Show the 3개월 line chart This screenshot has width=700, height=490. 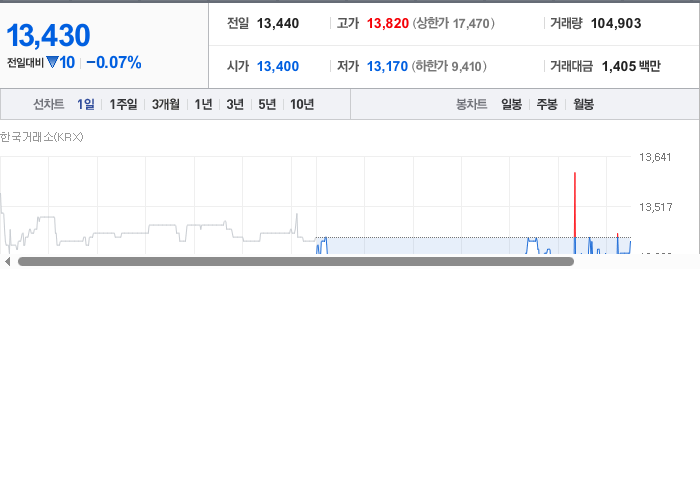(x=166, y=104)
